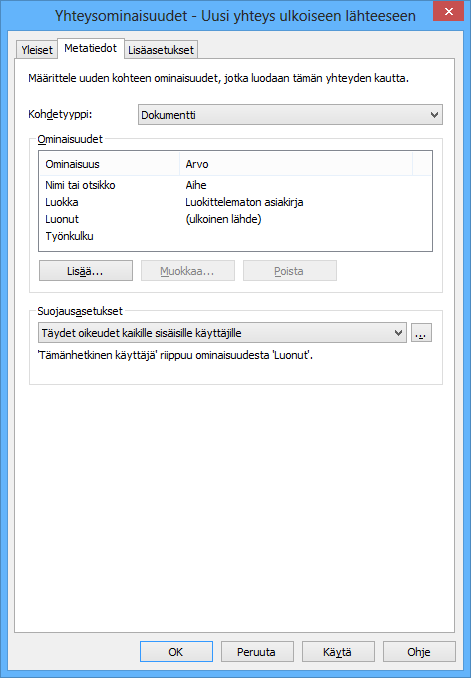The width and height of the screenshot is (471, 678).
Task: Open the Lisäasetukset tab
Action: click(161, 49)
